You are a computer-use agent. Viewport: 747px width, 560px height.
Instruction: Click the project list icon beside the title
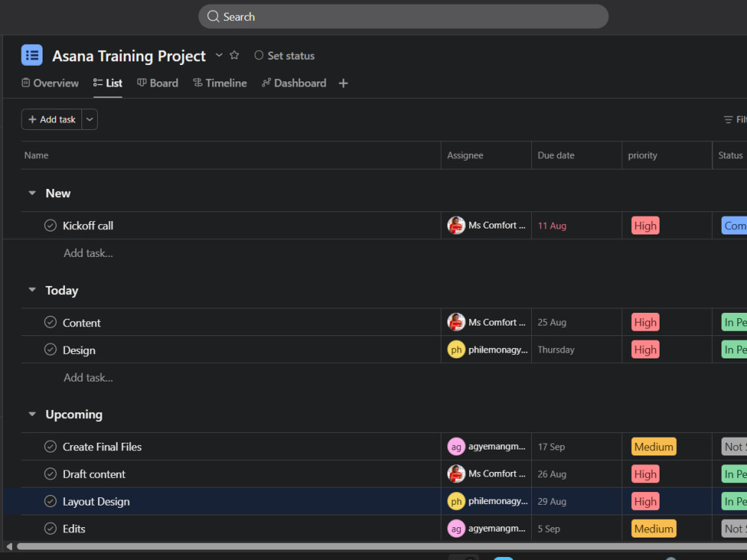pos(32,55)
